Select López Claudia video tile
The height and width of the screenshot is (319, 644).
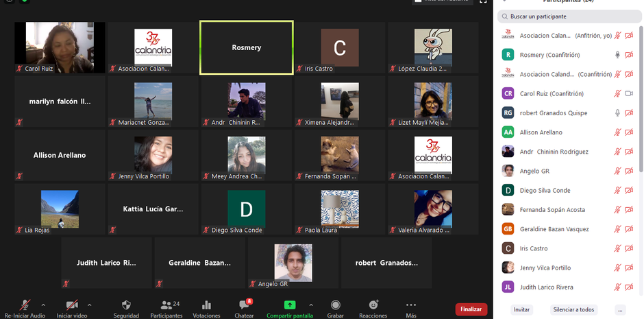point(433,48)
